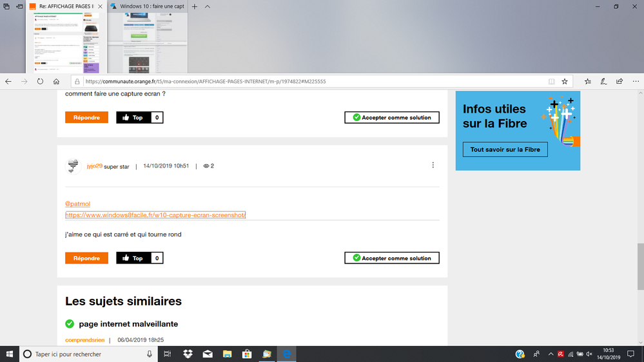Open similar topic page internet malveillante
Screen dimensions: 644x362
coord(128,324)
